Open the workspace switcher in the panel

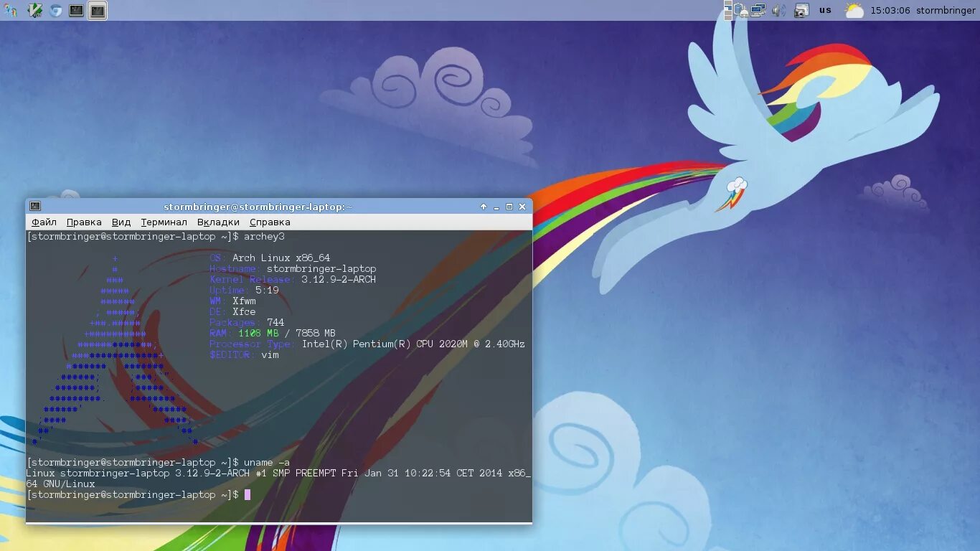tap(728, 10)
